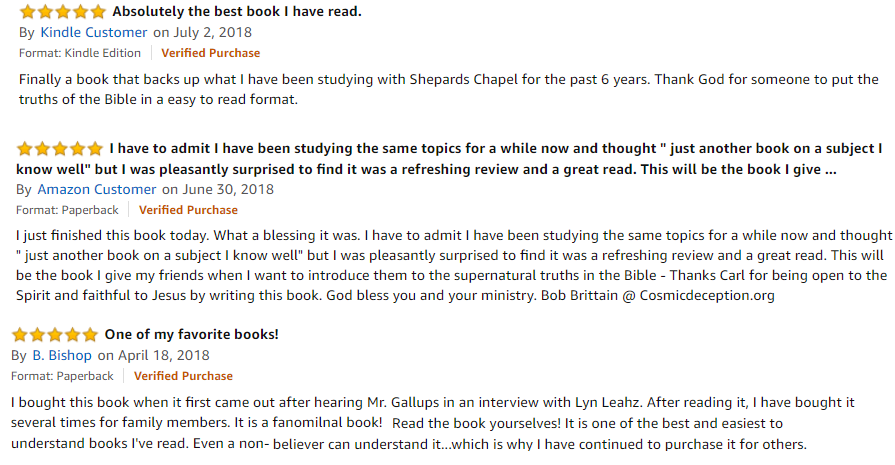Viewport: 895px width, 465px height.
Task: Click Verified Purchase under B. Bishop review
Action: click(x=183, y=376)
